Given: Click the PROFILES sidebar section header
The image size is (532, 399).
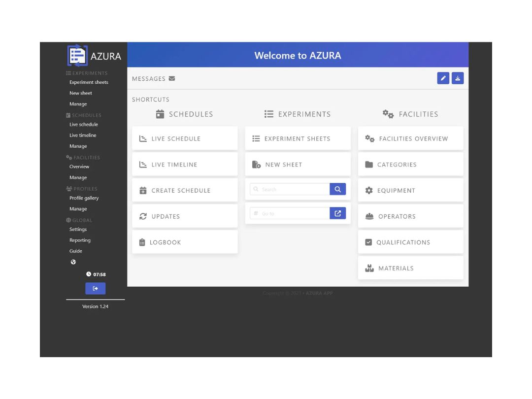Looking at the screenshot, I should coord(82,189).
